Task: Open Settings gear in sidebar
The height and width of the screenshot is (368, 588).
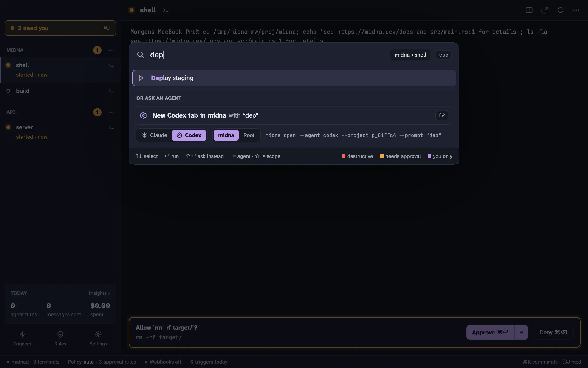Action: (x=98, y=338)
